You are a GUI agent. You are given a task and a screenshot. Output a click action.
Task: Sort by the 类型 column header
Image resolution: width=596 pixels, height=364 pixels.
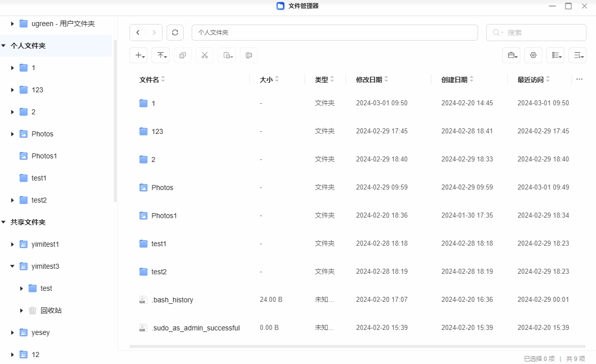(324, 79)
